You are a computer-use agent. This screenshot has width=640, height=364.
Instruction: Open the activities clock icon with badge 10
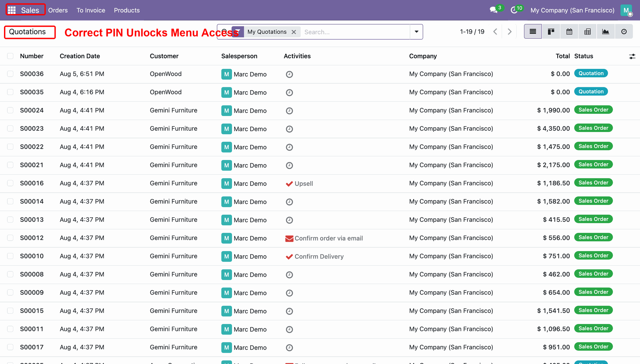pos(514,10)
